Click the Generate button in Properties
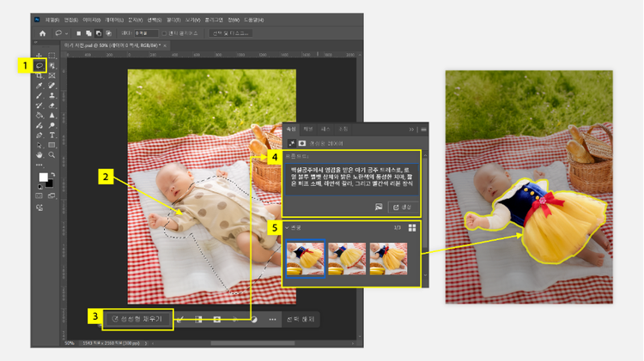The image size is (644, 361). pos(403,208)
